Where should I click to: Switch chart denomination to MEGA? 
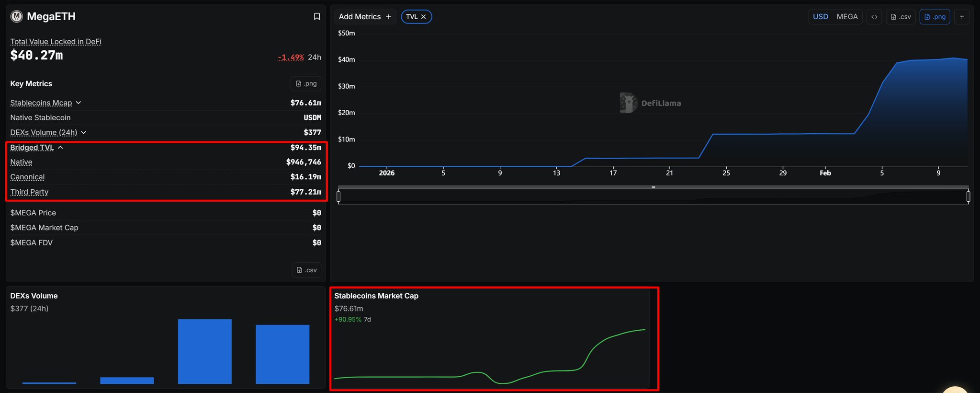847,17
